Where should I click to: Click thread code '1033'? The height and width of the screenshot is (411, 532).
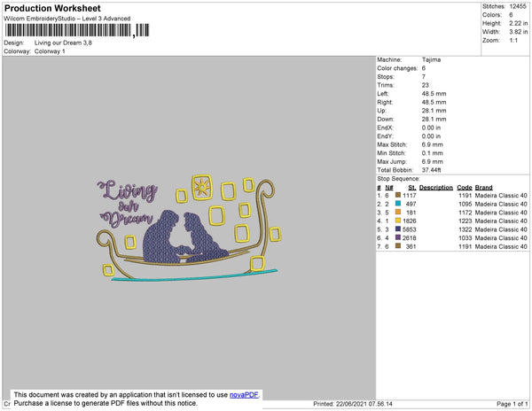tap(465, 238)
